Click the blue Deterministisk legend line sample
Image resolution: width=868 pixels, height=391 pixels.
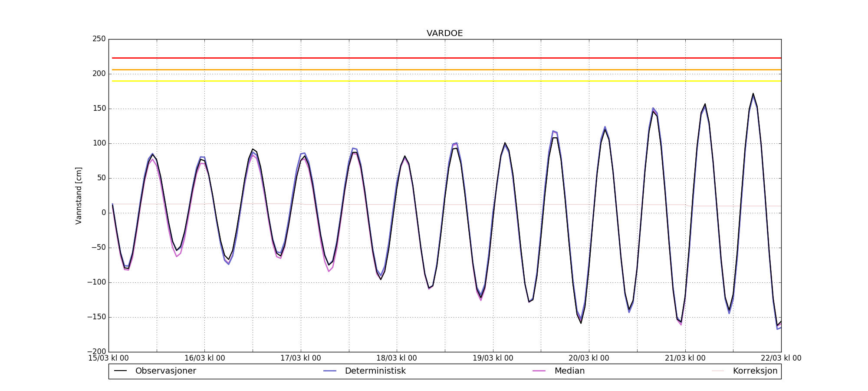click(x=330, y=371)
